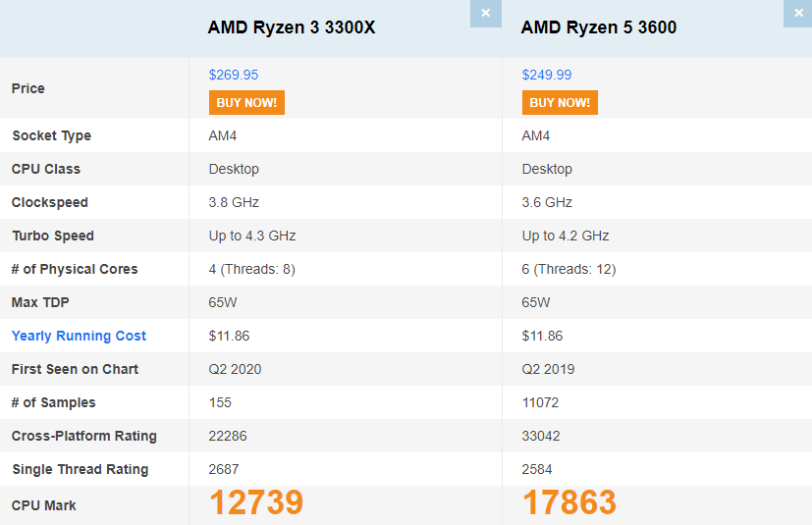The image size is (812, 525).
Task: Click the Price row label
Action: pyautogui.click(x=27, y=88)
